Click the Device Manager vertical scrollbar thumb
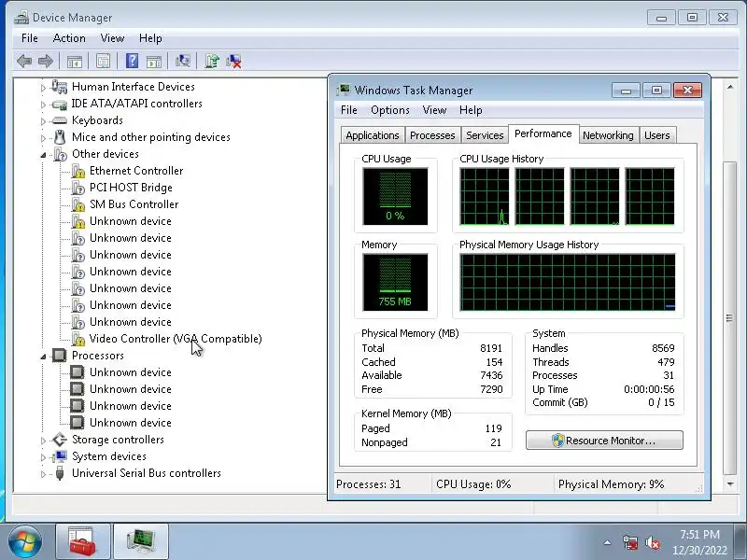747x560 pixels. (730, 318)
